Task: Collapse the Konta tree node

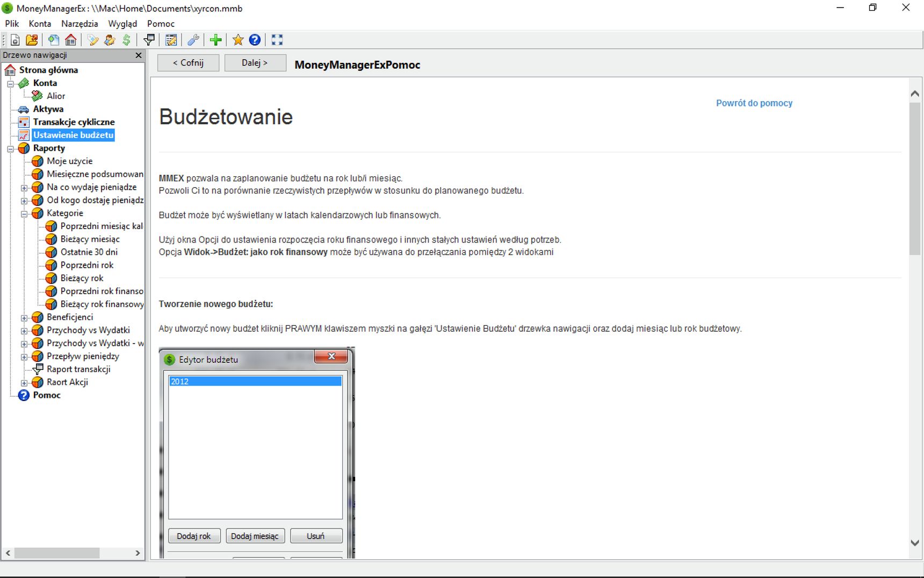Action: 10,83
